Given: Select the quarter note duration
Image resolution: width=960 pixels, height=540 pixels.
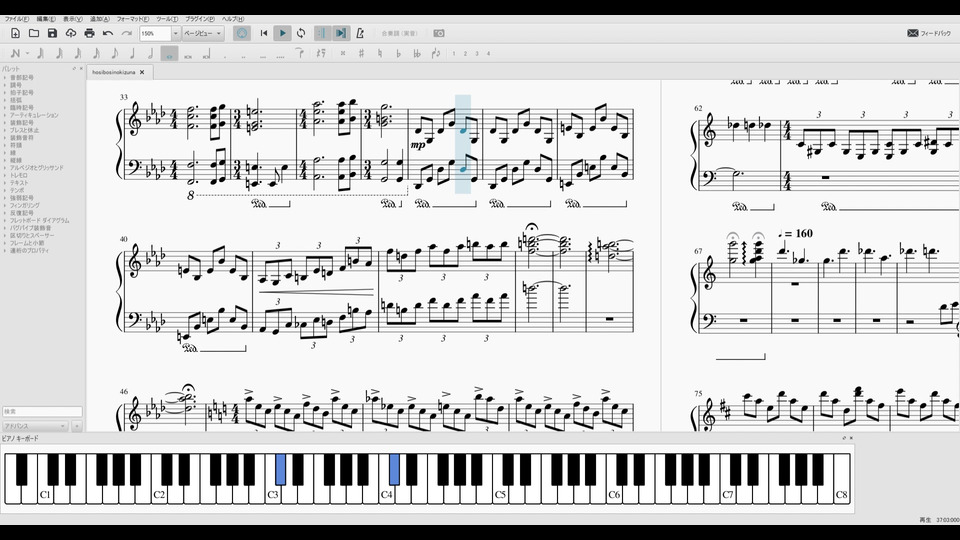Looking at the screenshot, I should pyautogui.click(x=132, y=54).
